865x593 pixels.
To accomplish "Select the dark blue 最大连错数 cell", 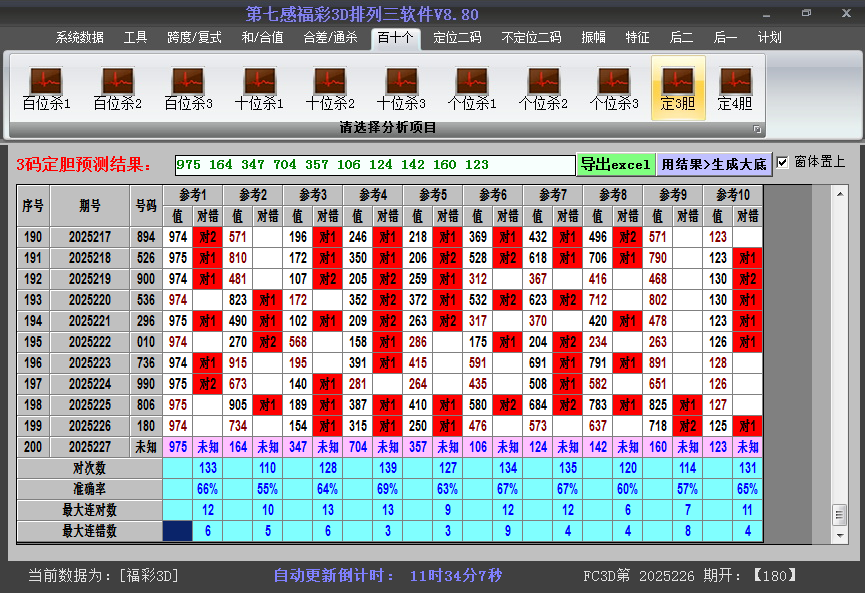I will [178, 531].
